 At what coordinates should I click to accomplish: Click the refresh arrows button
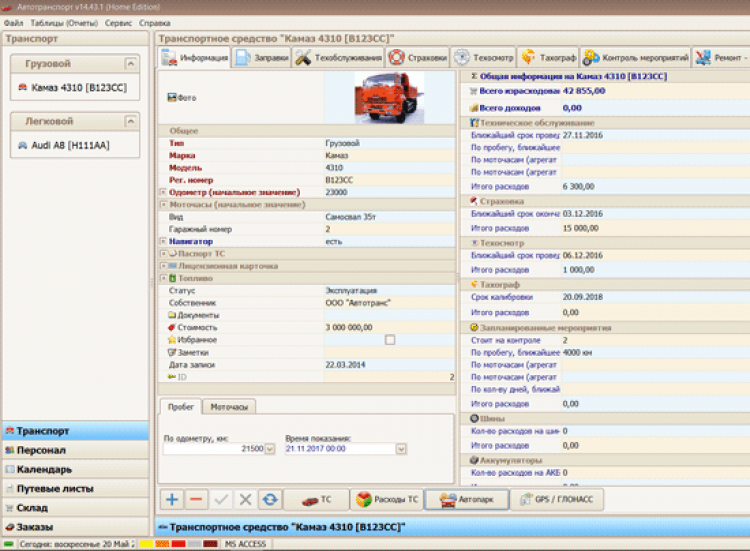click(270, 499)
